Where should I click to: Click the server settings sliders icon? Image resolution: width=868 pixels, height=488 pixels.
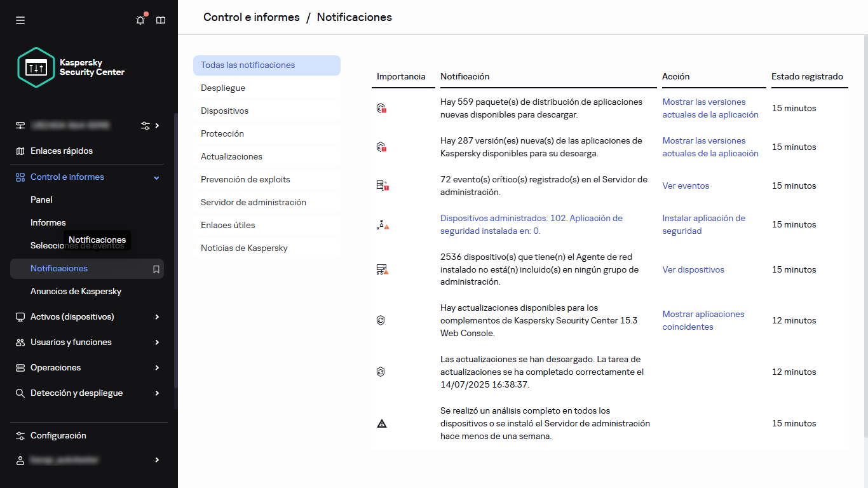(146, 126)
